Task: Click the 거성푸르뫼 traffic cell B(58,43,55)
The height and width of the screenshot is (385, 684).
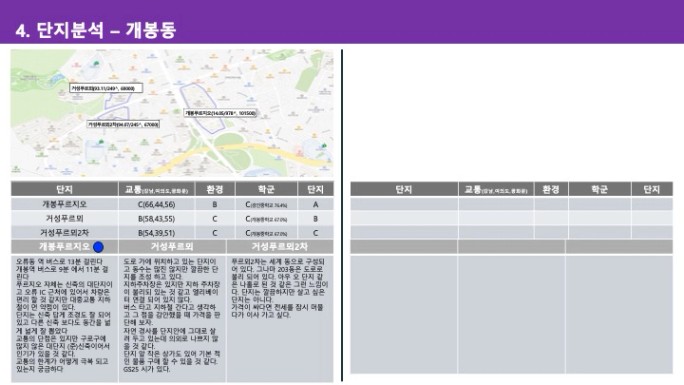Action: 157,218
